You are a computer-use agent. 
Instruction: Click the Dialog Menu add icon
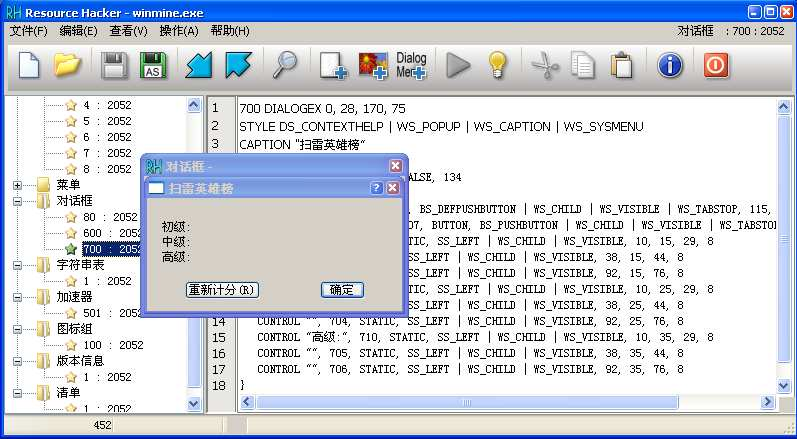tap(411, 66)
